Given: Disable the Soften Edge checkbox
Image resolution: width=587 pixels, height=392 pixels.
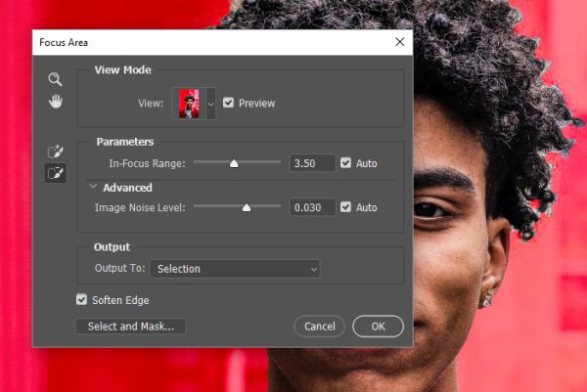Looking at the screenshot, I should (81, 299).
